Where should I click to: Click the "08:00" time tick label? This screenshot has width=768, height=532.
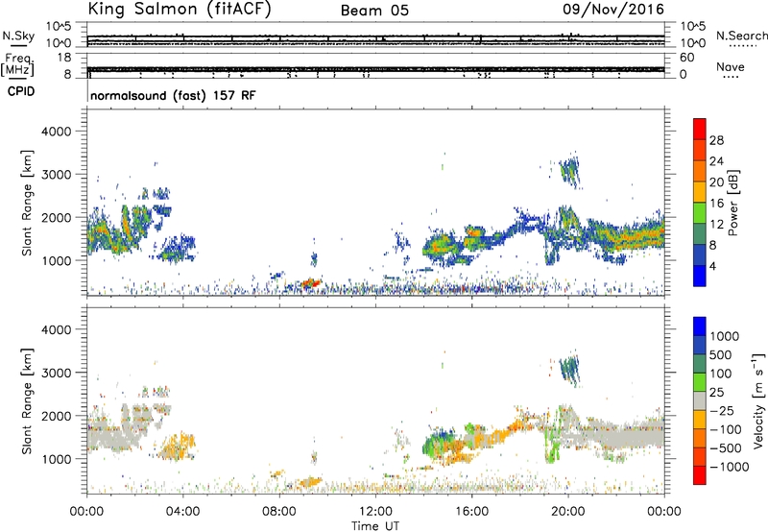pos(279,512)
